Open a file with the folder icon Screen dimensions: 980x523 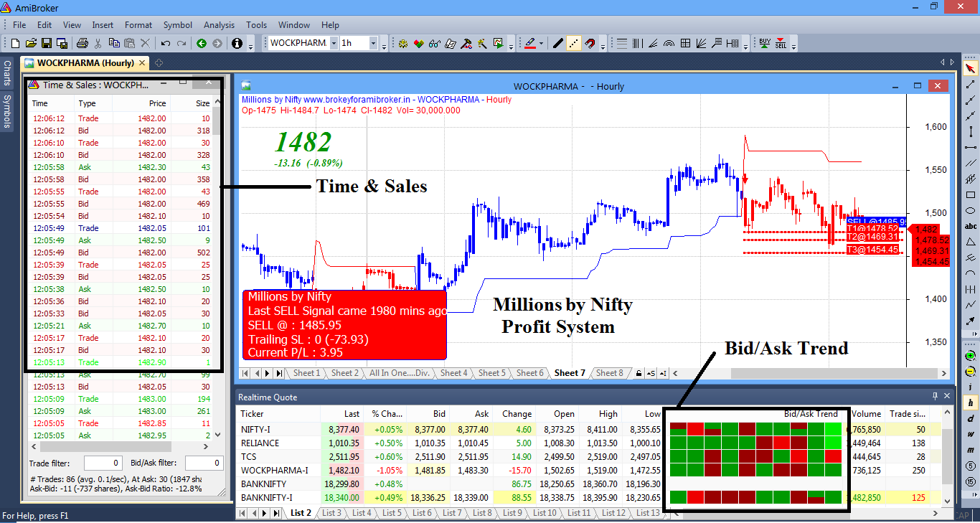point(30,43)
